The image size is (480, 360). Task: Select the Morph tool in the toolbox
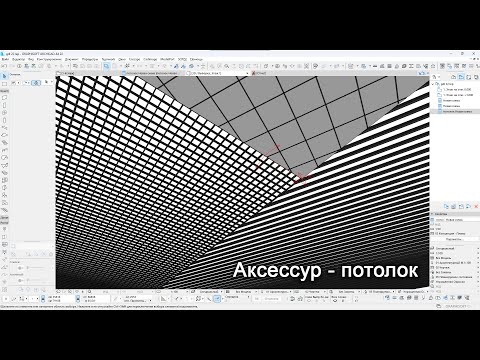tap(4, 188)
